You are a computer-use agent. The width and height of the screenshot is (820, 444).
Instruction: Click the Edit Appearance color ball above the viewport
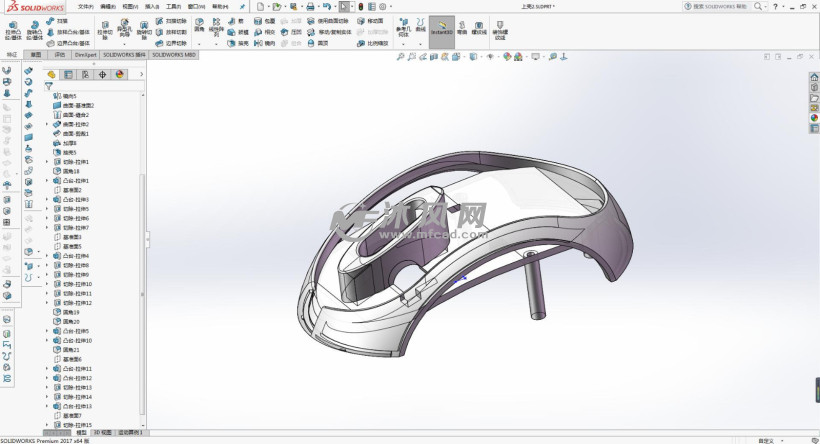tap(507, 56)
